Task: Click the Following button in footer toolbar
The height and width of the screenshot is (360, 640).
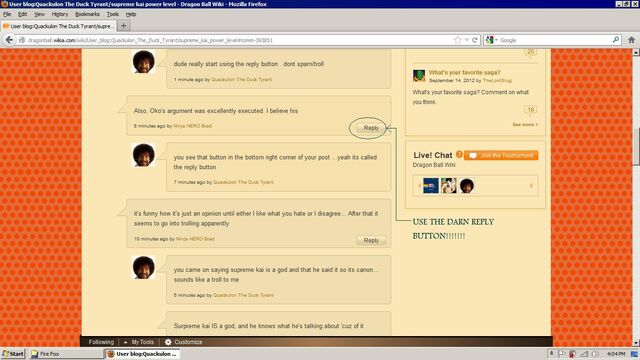Action: (x=101, y=342)
